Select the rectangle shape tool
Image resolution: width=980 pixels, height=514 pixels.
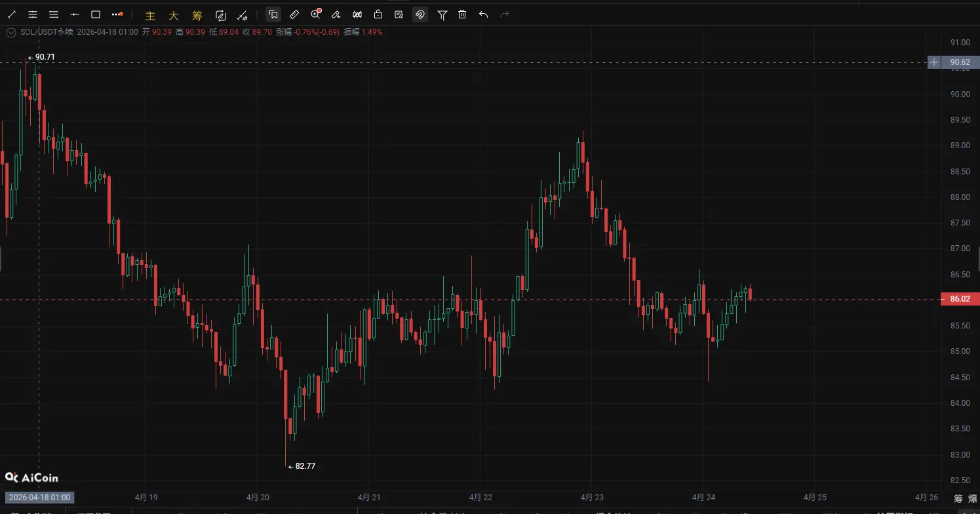[96, 14]
